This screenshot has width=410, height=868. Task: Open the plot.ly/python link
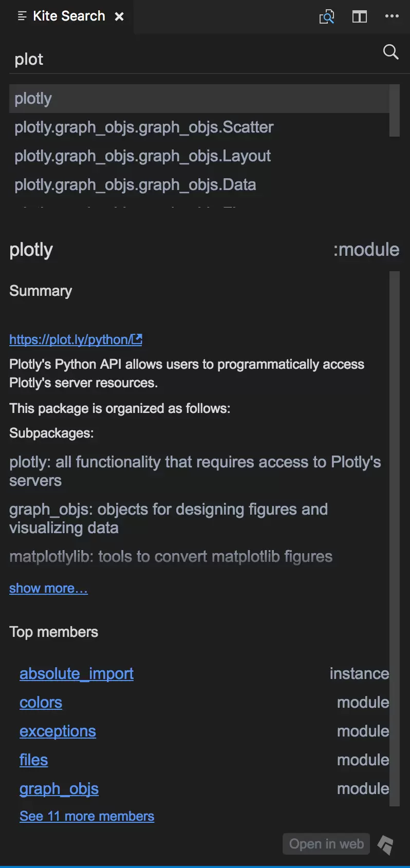click(76, 339)
